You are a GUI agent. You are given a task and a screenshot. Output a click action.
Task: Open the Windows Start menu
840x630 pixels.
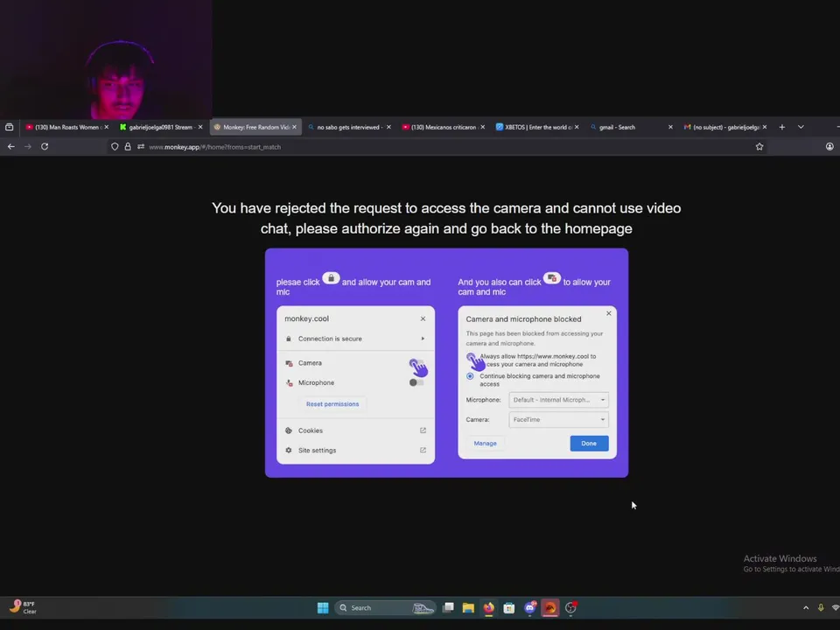coord(323,607)
